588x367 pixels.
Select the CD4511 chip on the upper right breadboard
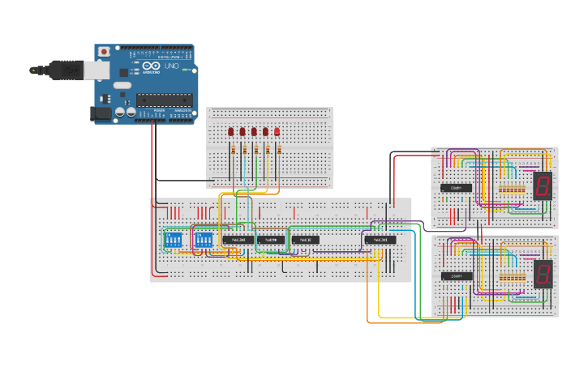click(x=457, y=188)
